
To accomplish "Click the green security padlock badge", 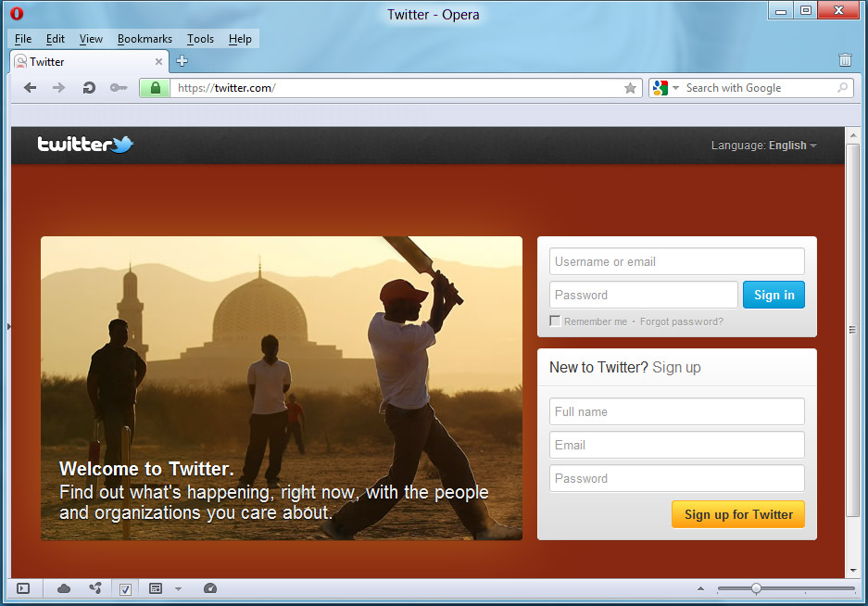I will pyautogui.click(x=155, y=87).
